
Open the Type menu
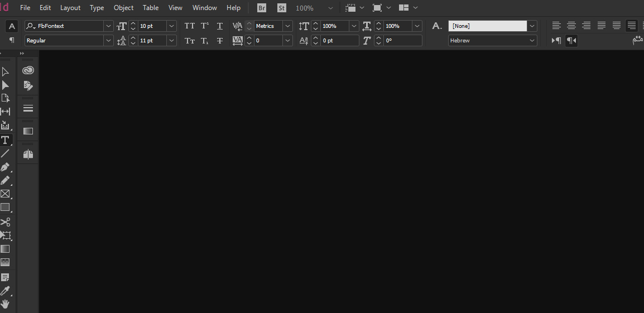[97, 8]
